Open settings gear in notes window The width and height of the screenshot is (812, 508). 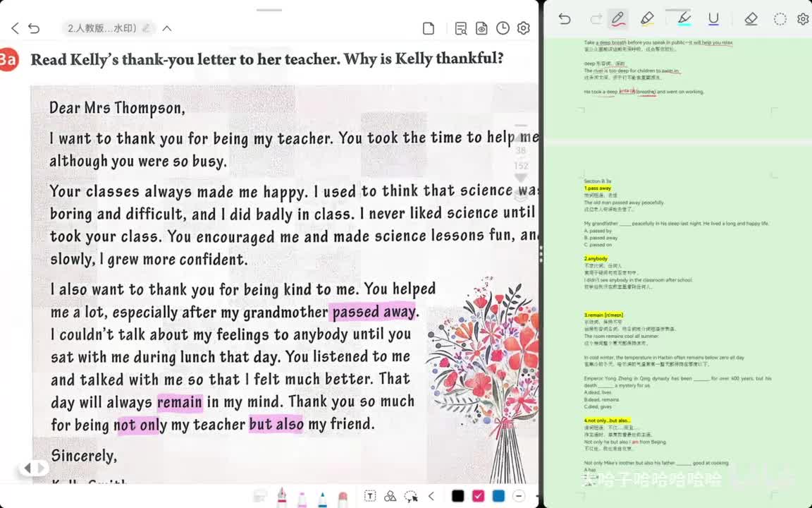(x=804, y=19)
